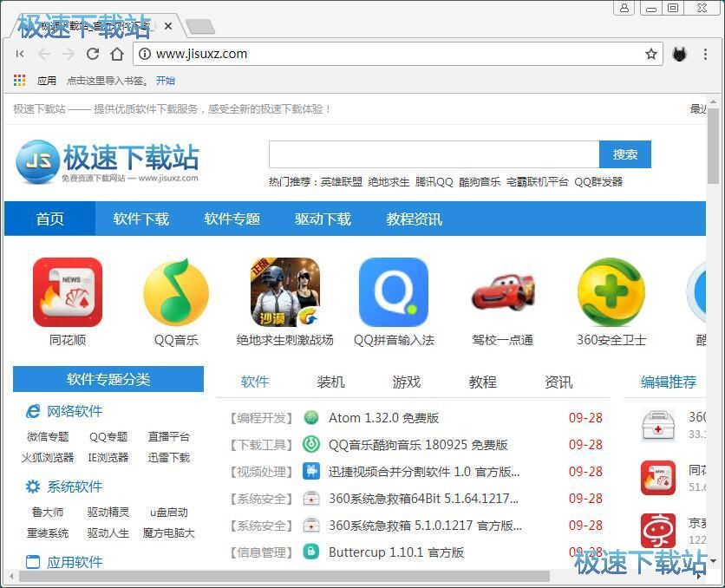Open Atom 1.32.0 免费版 download entry
The width and height of the screenshot is (725, 588).
(384, 418)
